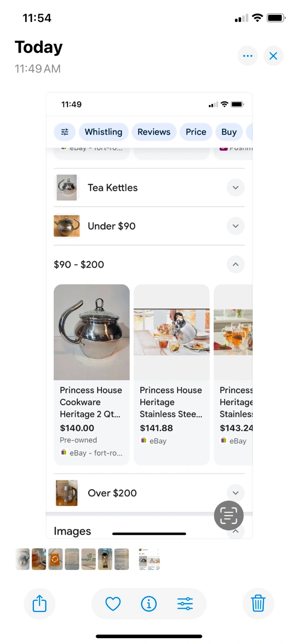
Task: Expand the Over $200 section
Action: tap(235, 493)
